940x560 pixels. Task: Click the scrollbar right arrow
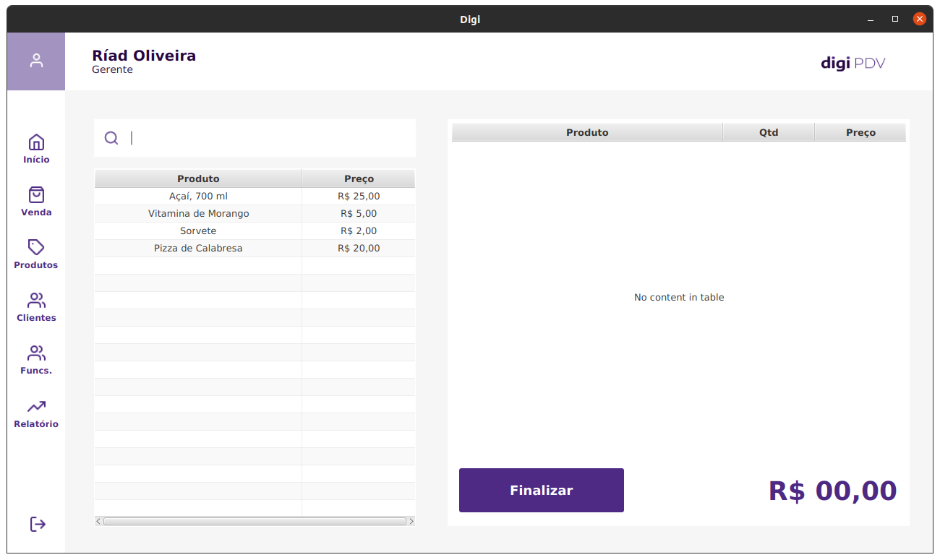coord(411,521)
